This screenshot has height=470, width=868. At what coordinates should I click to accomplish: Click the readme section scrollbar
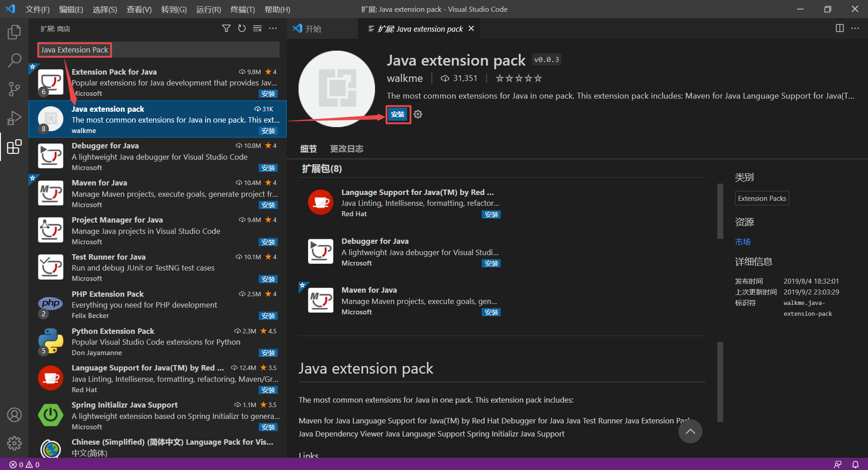720,382
